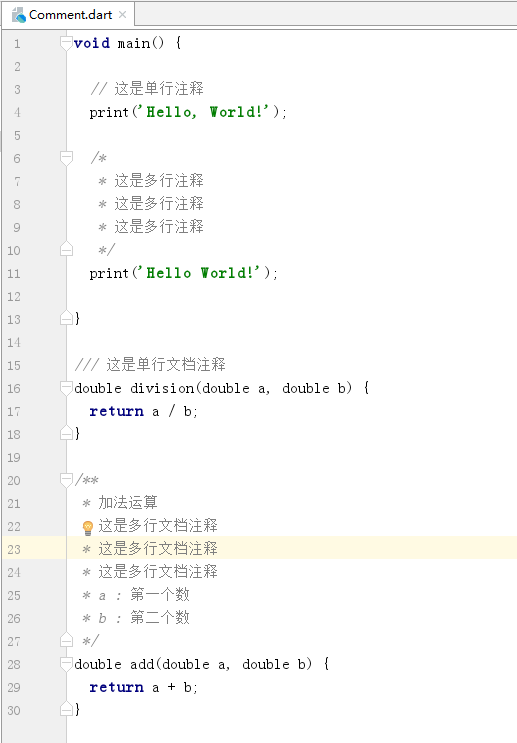Viewport: 517px width, 743px height.
Task: Click the division function name
Action: click(162, 388)
